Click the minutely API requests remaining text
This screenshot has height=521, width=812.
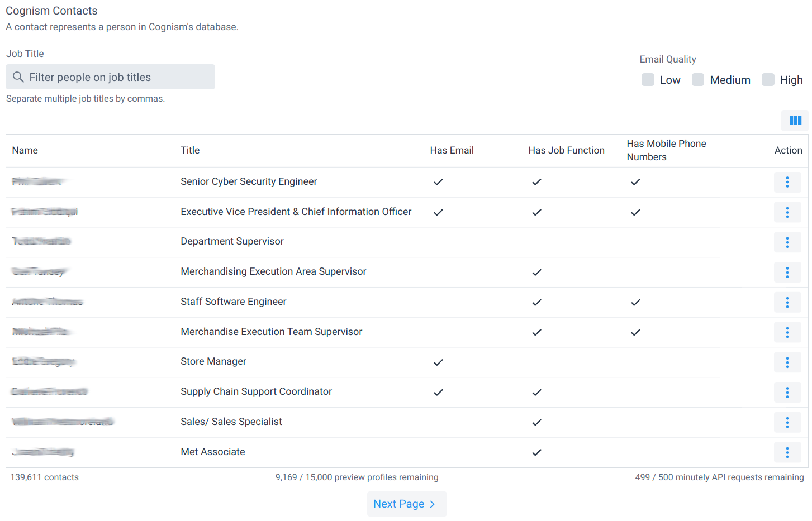pyautogui.click(x=719, y=477)
